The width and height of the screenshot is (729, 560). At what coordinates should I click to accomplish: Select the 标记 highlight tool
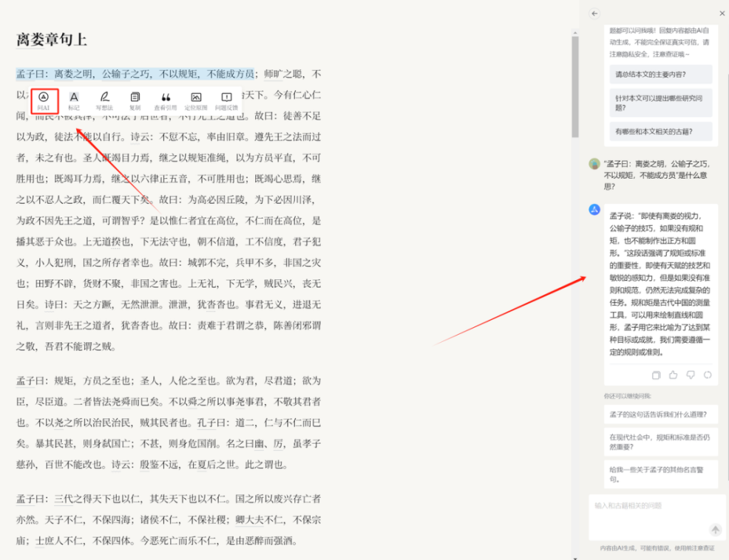coord(74,100)
